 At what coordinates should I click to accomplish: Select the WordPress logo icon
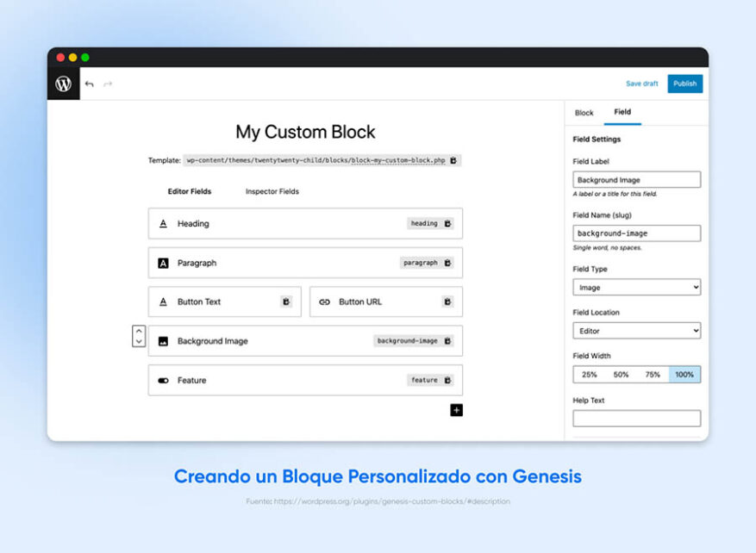[63, 84]
